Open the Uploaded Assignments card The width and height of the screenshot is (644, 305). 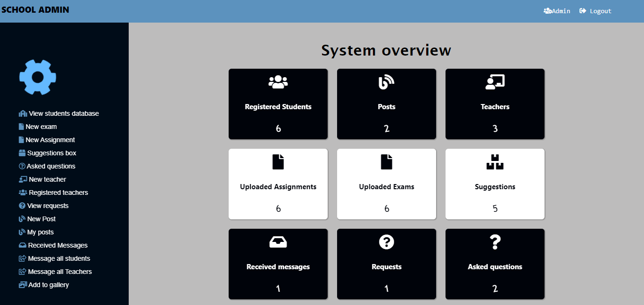coord(278,184)
